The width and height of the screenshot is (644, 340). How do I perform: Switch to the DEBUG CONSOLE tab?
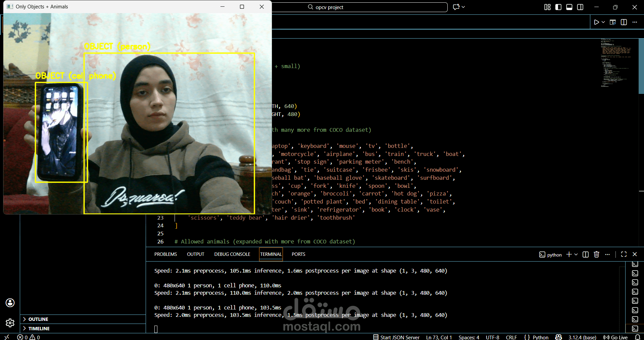(x=232, y=254)
